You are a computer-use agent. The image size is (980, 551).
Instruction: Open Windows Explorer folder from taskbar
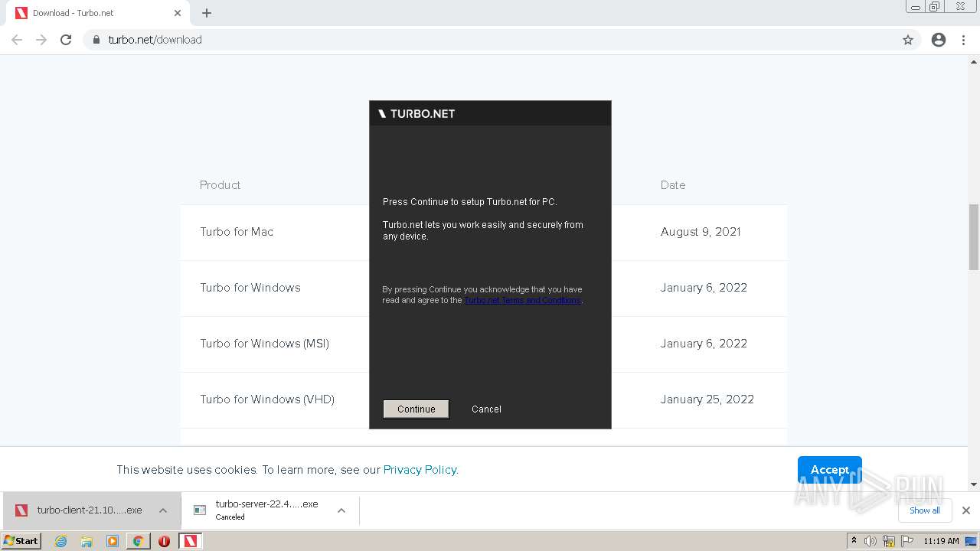(87, 540)
